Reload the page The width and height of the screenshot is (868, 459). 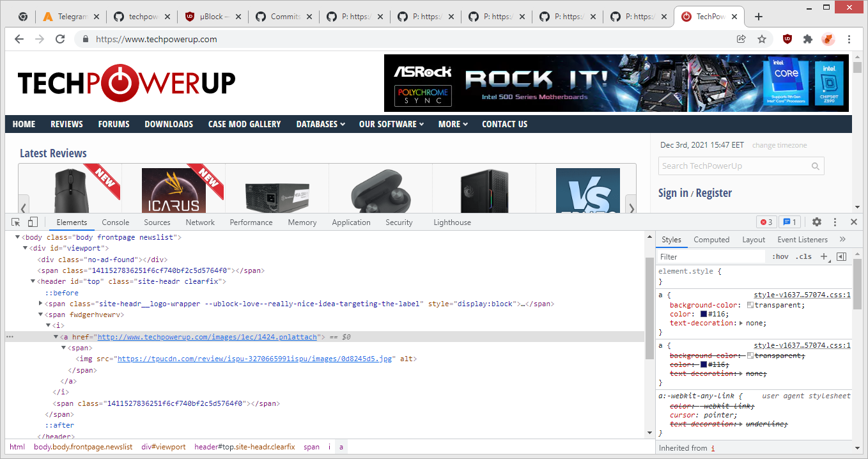pyautogui.click(x=60, y=39)
